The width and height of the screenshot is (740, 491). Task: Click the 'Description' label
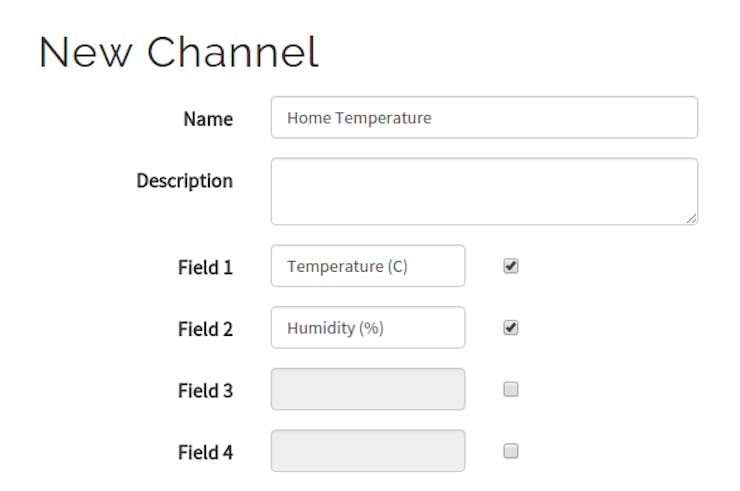(185, 181)
